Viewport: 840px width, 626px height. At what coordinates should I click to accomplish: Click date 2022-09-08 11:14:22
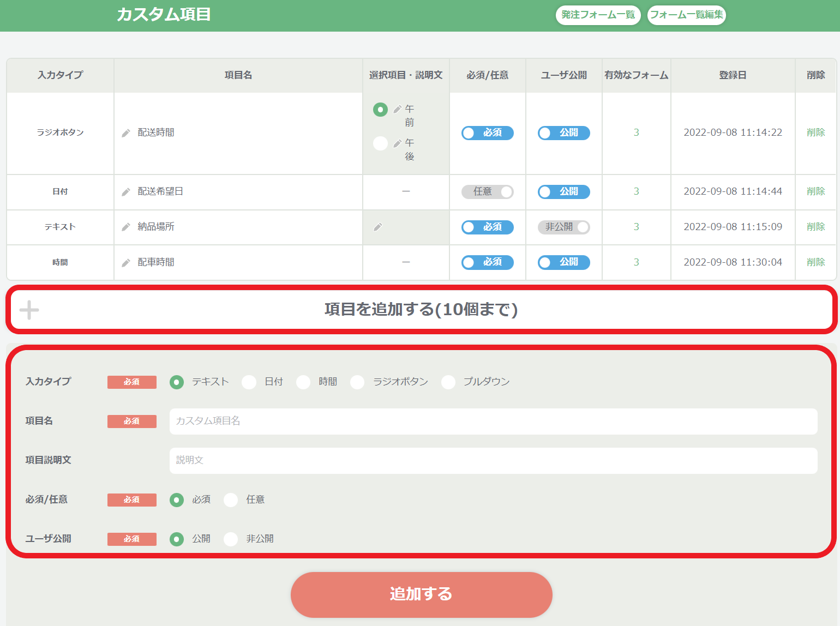point(733,133)
